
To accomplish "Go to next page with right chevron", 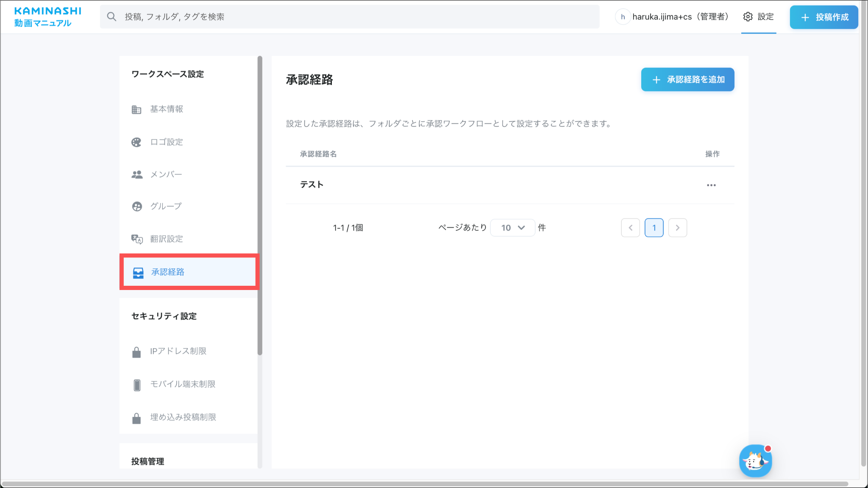I will coord(677,228).
